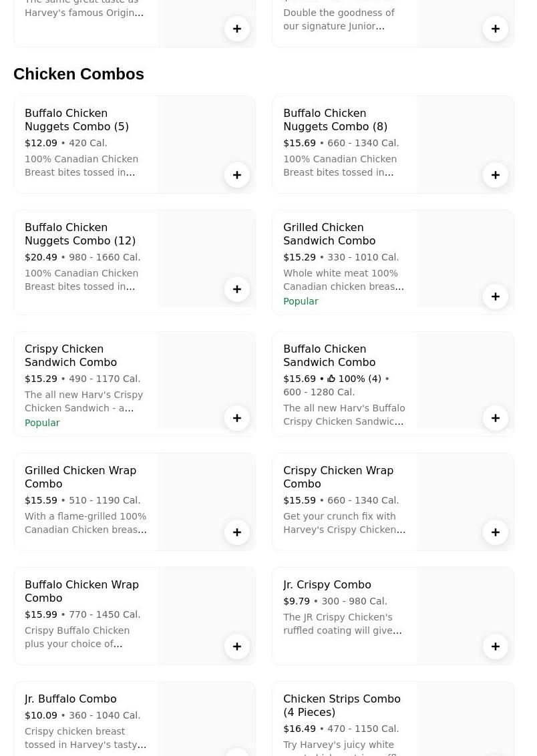537x756 pixels.
Task: Select the Crispy Chicken Sandwich Combo name
Action: pos(70,355)
